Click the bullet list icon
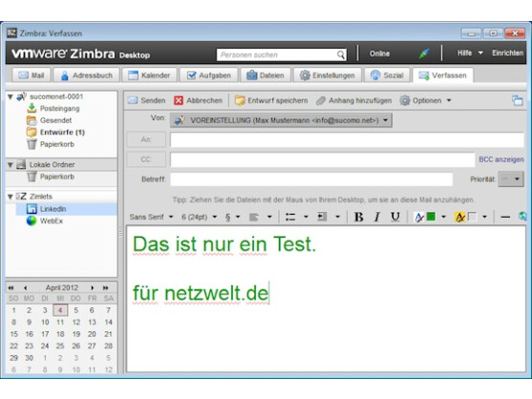 [x=290, y=217]
